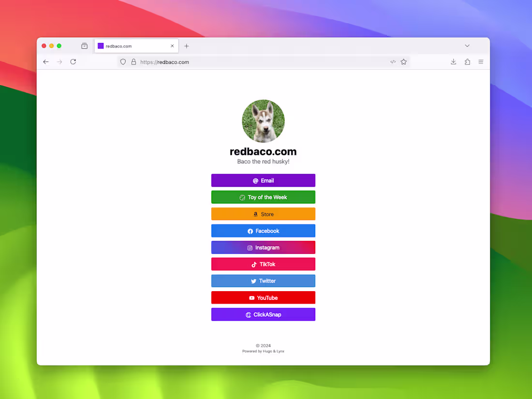The width and height of the screenshot is (532, 399).
Task: Click the red close window button
Action: tap(44, 46)
